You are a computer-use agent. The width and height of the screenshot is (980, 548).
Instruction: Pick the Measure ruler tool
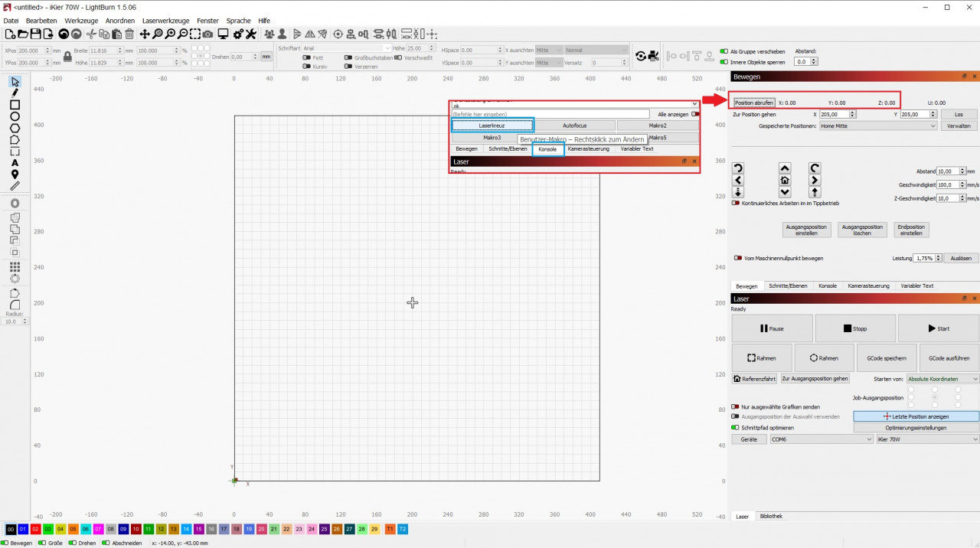[15, 186]
